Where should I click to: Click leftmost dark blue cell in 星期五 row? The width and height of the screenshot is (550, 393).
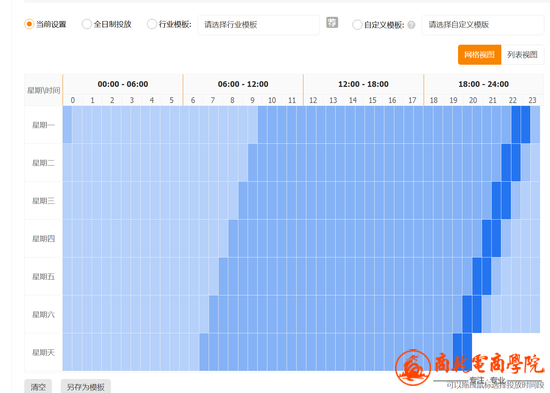[x=477, y=276]
